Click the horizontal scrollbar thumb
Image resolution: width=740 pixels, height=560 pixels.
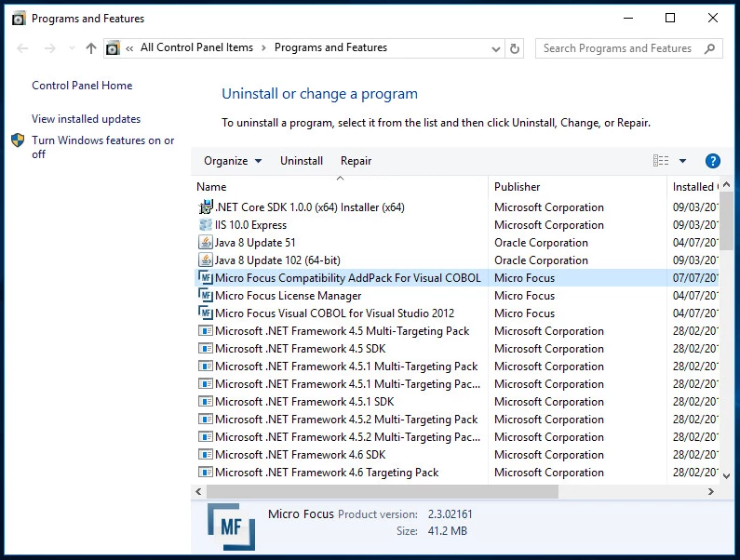383,491
